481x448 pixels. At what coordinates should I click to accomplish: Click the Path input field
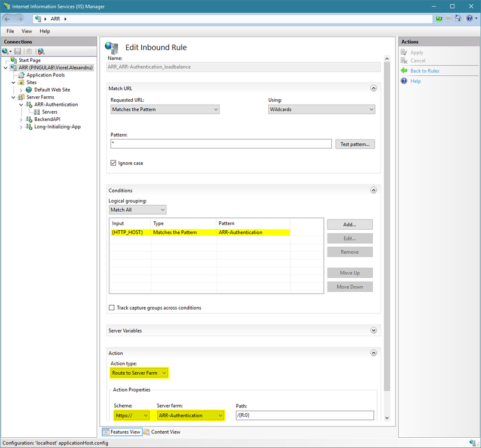[x=305, y=416]
